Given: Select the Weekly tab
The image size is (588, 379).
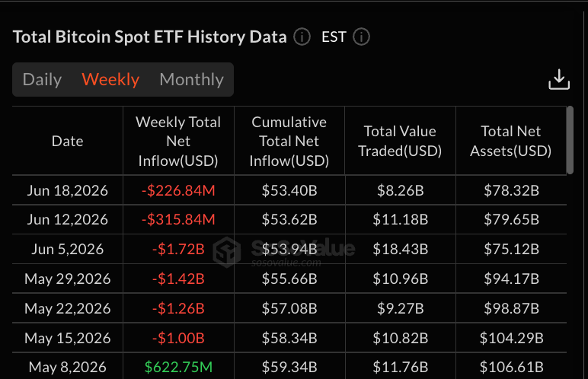Looking at the screenshot, I should (x=110, y=79).
